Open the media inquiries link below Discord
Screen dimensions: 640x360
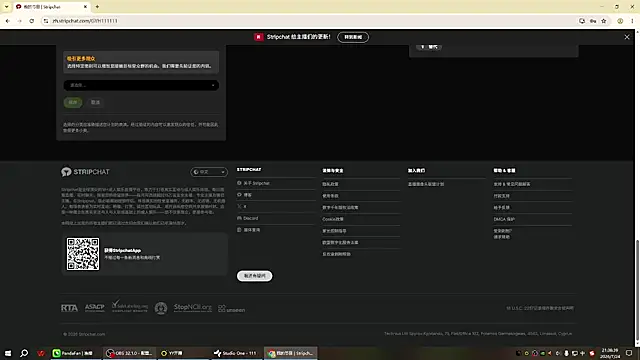tap(249, 230)
